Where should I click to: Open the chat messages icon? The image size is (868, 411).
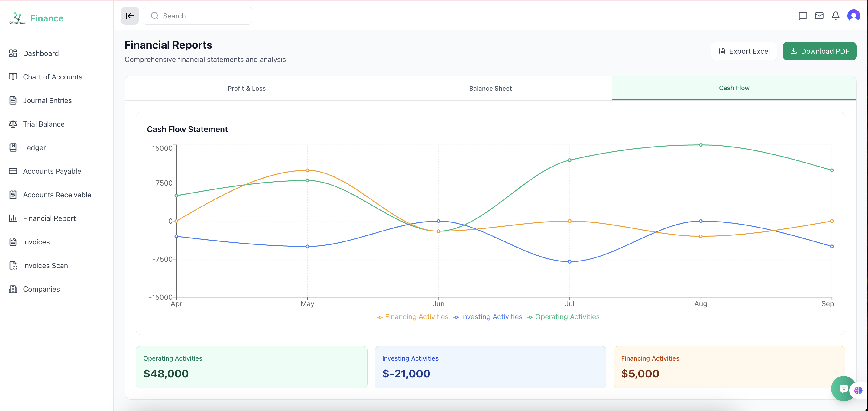(x=803, y=16)
